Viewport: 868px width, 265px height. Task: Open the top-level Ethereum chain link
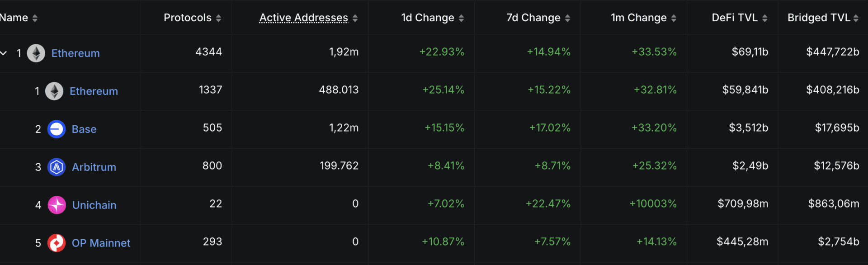pyautogui.click(x=75, y=53)
